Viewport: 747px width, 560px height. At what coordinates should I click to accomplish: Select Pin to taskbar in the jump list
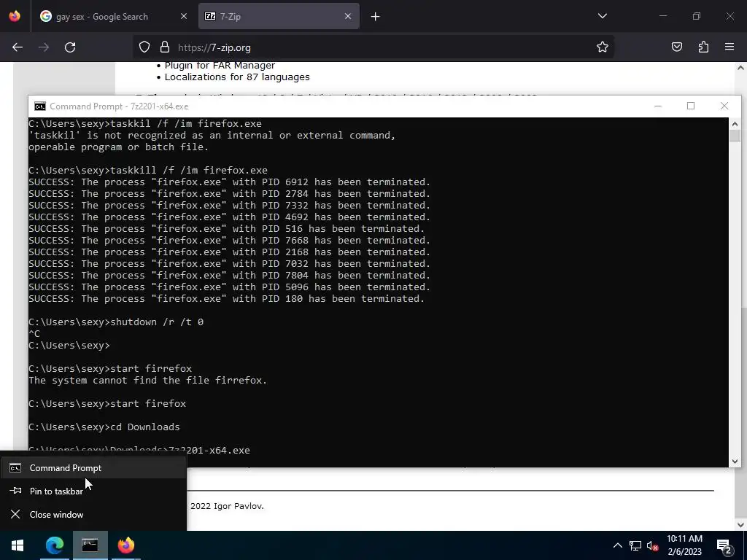(93, 491)
